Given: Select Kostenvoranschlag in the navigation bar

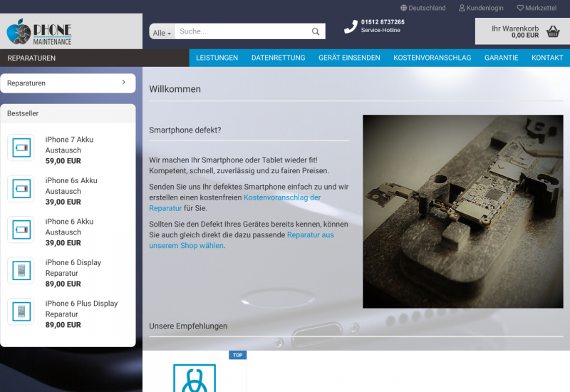Looking at the screenshot, I should (432, 58).
